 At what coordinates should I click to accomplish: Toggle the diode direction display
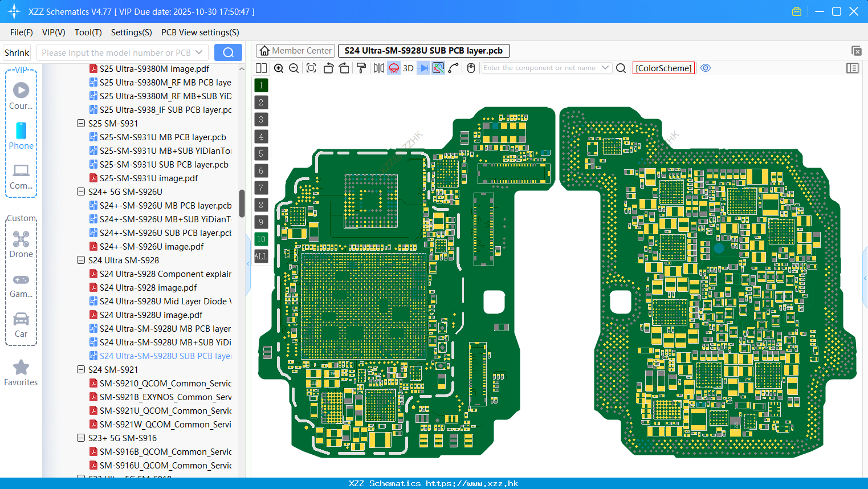point(423,68)
